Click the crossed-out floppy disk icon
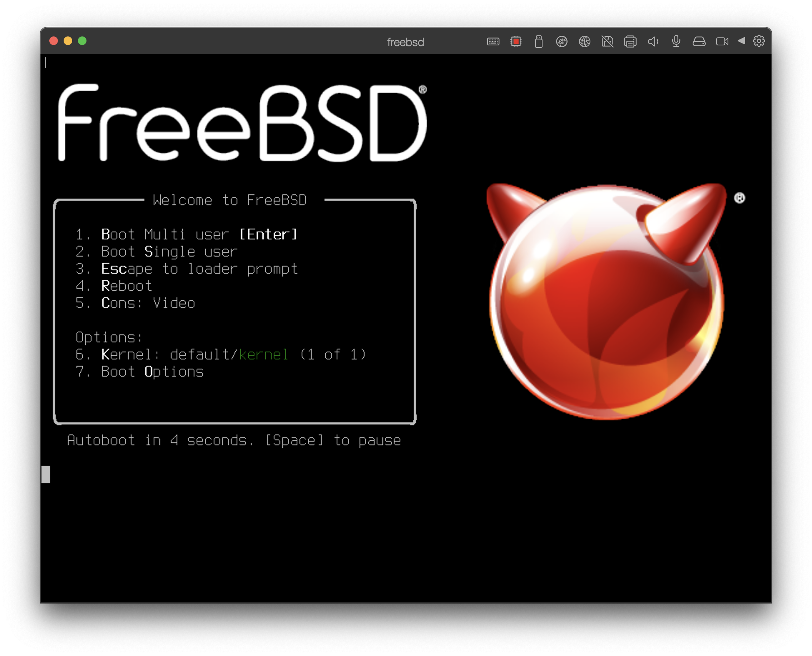Viewport: 812px width, 656px height. [608, 41]
